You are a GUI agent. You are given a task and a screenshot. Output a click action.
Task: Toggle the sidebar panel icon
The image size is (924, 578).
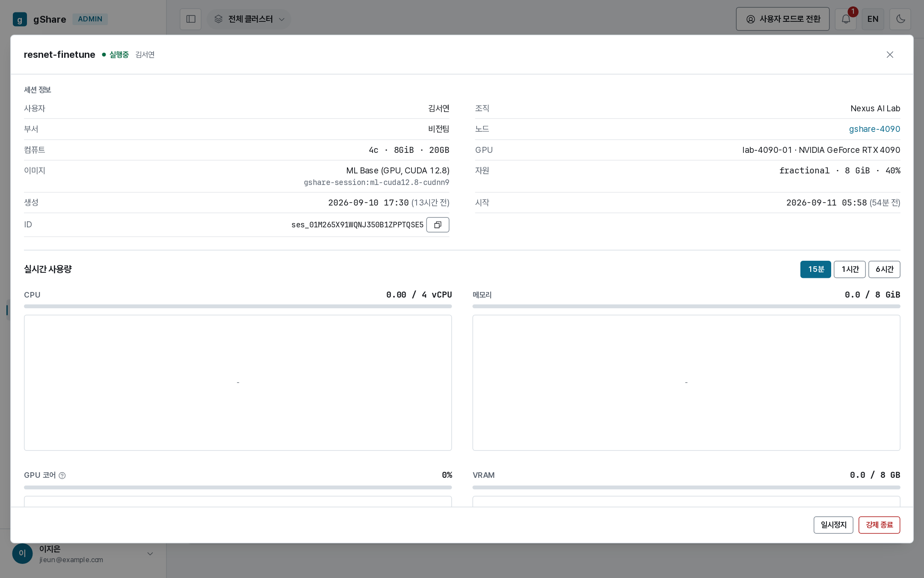pos(191,19)
